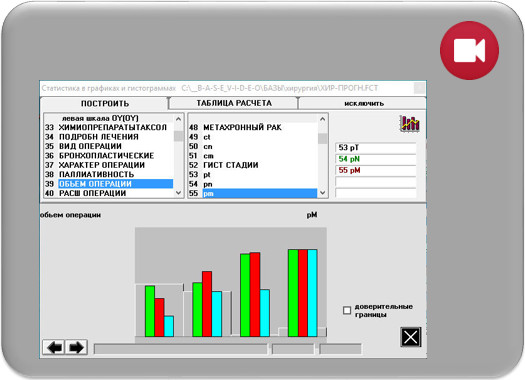Image resolution: width=525 pixels, height=380 pixels.
Task: Click the green 54 pN series field
Action: (x=376, y=159)
